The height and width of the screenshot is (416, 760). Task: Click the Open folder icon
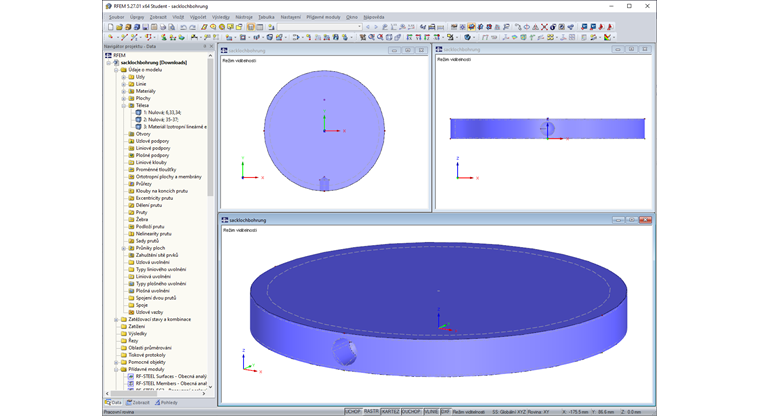point(119,27)
